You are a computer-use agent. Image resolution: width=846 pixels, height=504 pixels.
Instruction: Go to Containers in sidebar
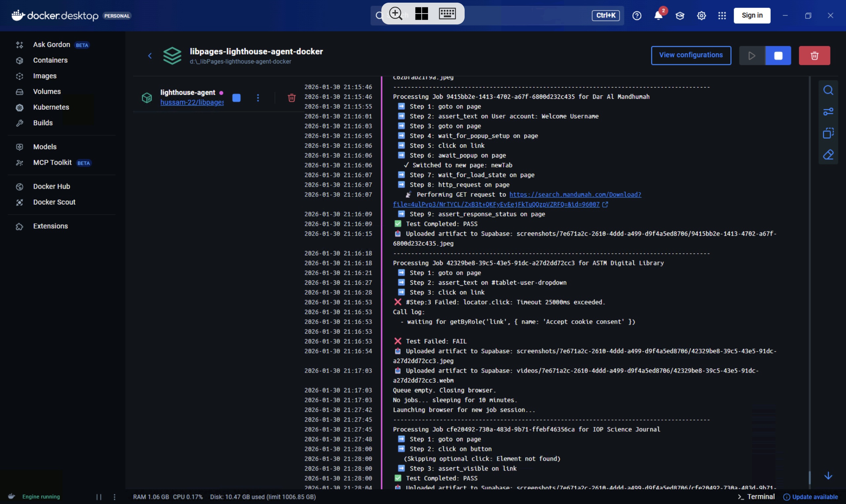50,60
